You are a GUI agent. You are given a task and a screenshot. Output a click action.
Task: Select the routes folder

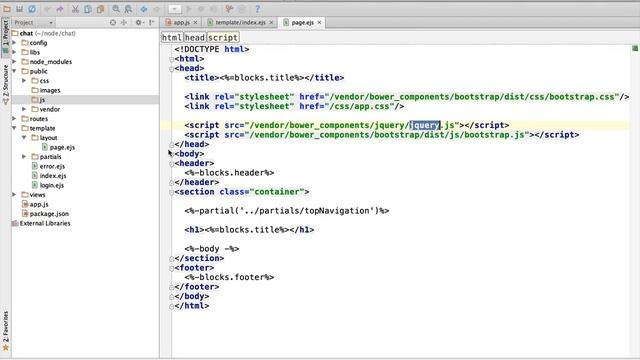[35, 119]
